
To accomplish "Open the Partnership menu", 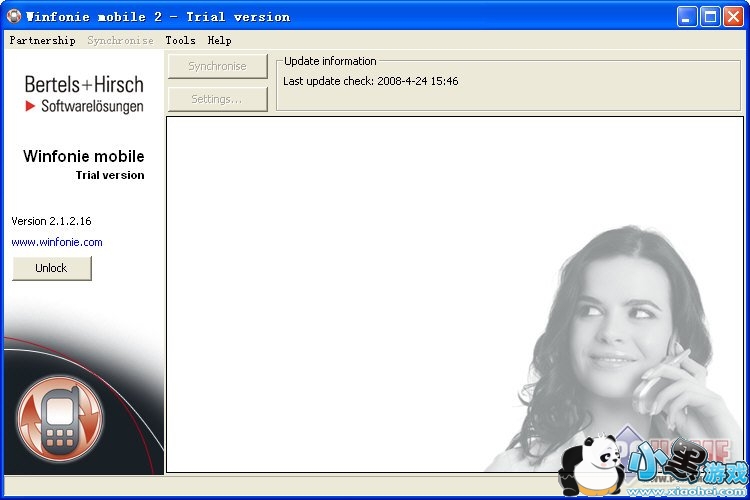I will (42, 40).
